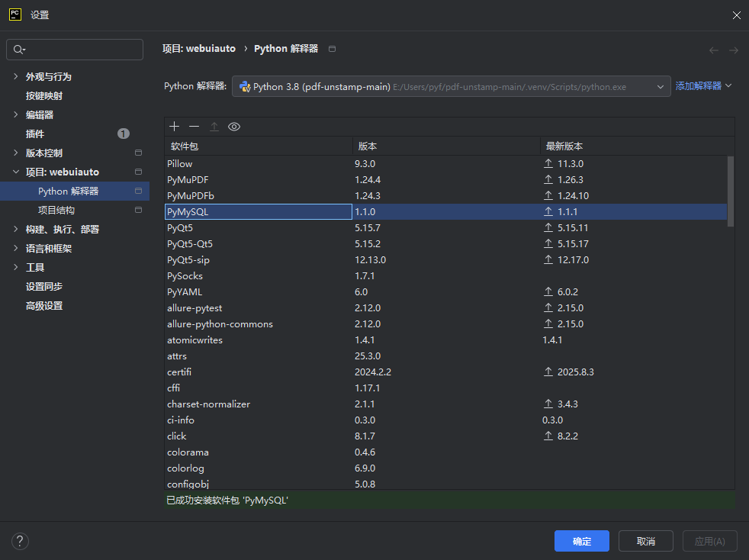Click 最新版本 column header
The width and height of the screenshot is (749, 560).
pyautogui.click(x=637, y=146)
